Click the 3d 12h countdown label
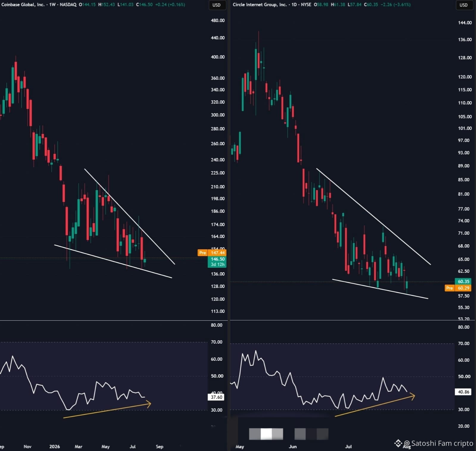The width and height of the screenshot is (476, 451). pyautogui.click(x=218, y=264)
